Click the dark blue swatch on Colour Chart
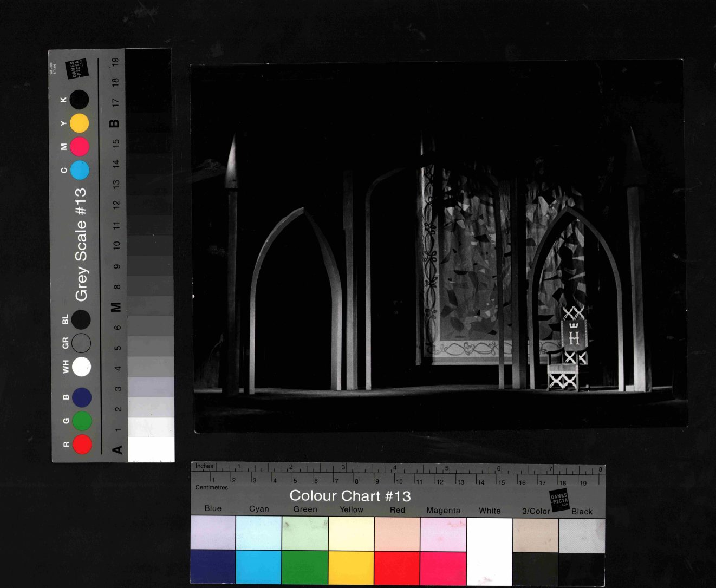The height and width of the screenshot is (588, 716). (x=213, y=567)
